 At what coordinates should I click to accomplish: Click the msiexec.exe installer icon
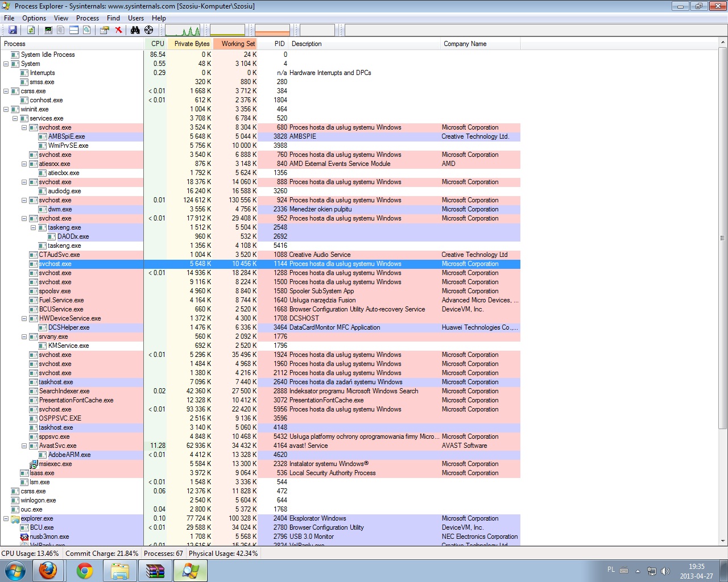tap(34, 464)
